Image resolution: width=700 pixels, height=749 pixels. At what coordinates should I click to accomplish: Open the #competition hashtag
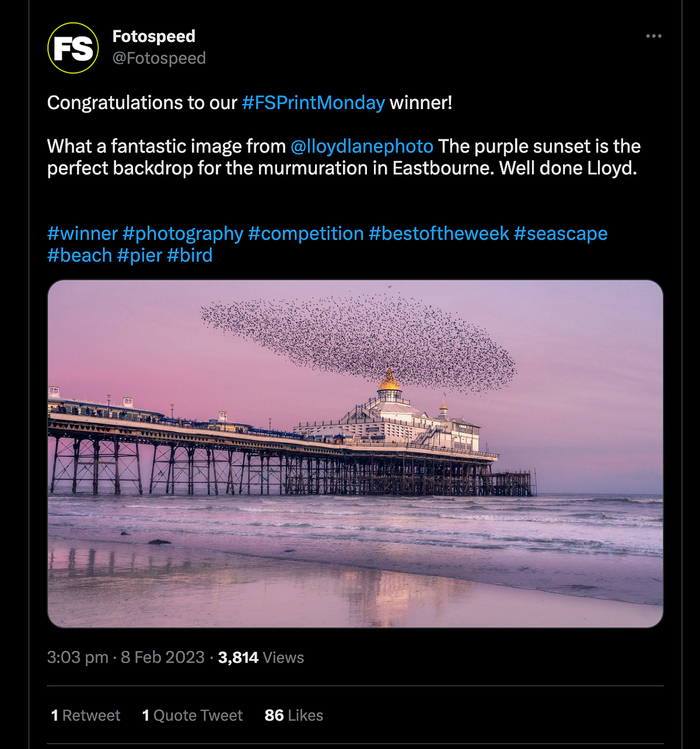point(306,233)
